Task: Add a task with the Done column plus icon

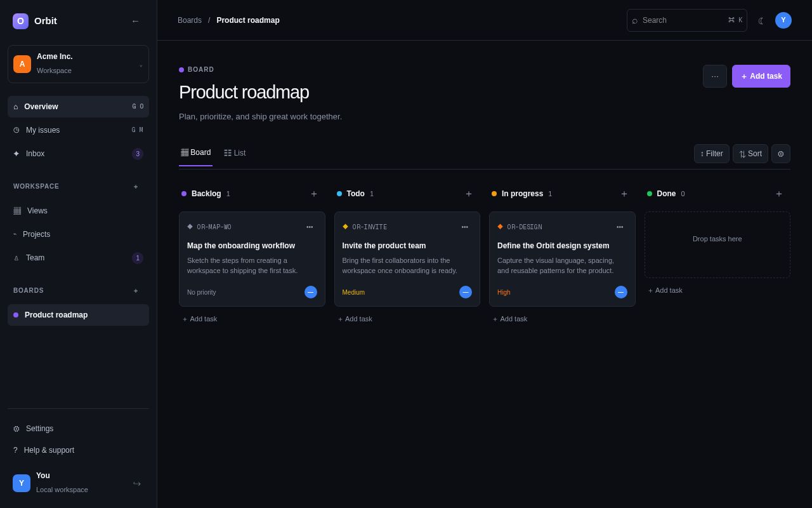Action: pyautogui.click(x=779, y=194)
